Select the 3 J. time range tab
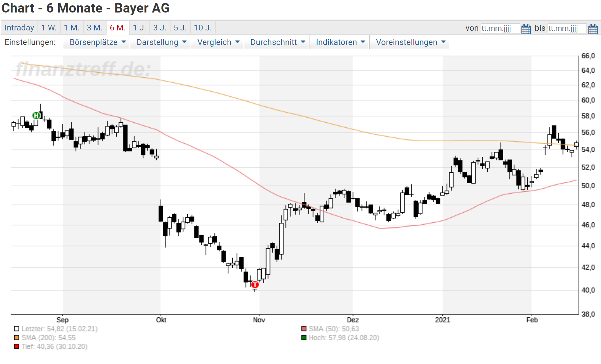The height and width of the screenshot is (364, 601). tap(160, 28)
